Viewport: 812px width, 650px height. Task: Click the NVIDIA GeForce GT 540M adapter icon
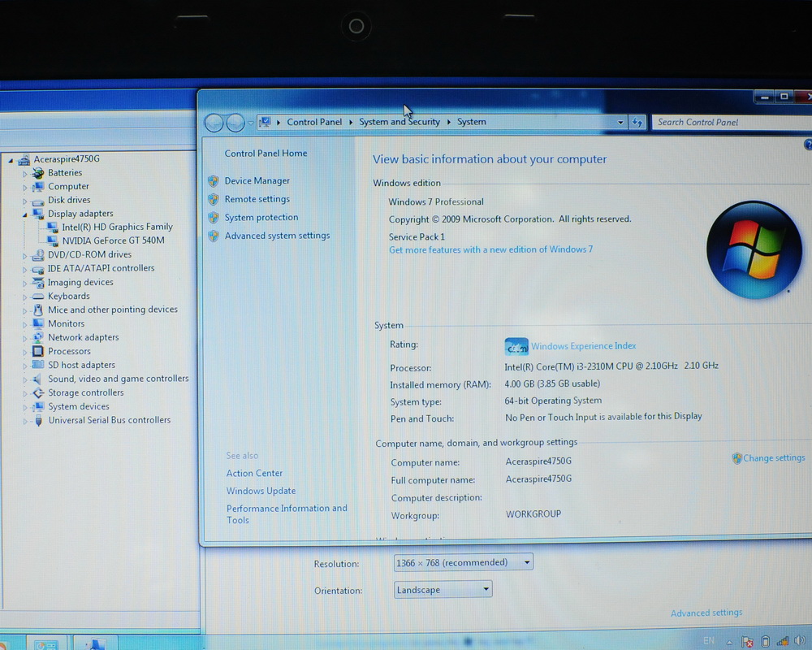tap(52, 240)
